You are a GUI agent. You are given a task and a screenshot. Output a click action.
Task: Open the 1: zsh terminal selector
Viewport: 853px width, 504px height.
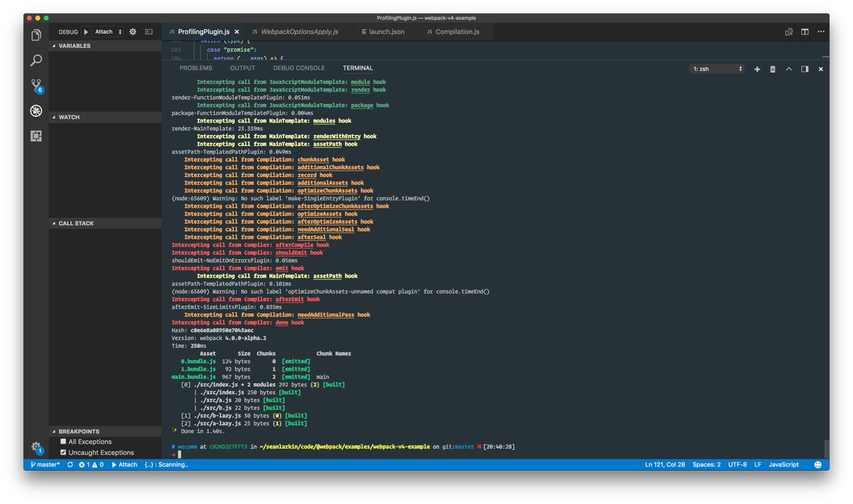[717, 69]
